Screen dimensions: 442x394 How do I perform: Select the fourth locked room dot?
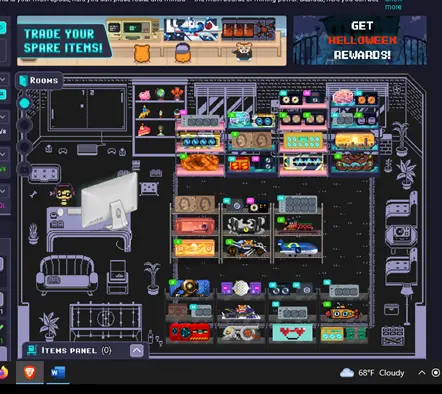(24, 169)
